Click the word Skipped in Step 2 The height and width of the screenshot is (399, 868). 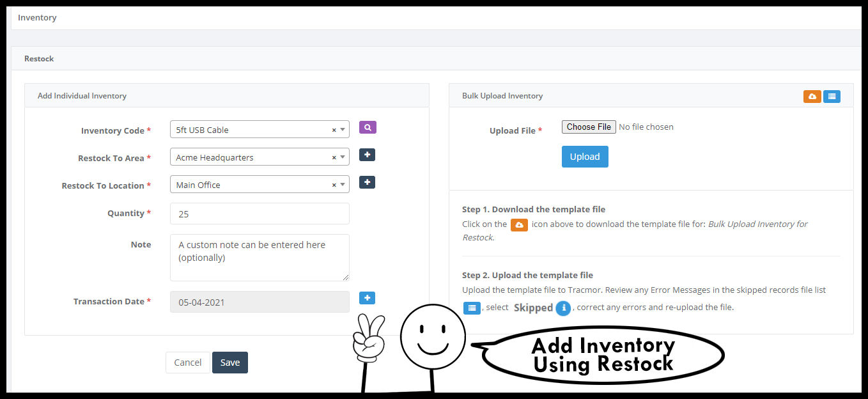(533, 308)
